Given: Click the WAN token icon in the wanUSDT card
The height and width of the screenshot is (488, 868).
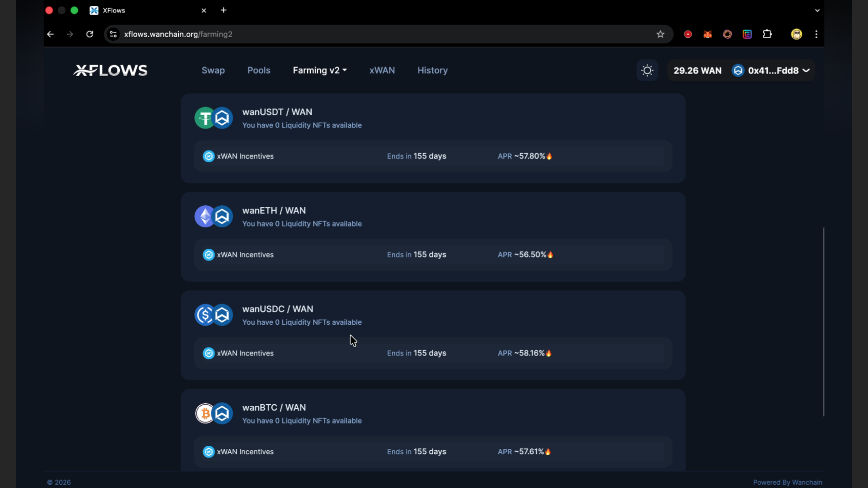Looking at the screenshot, I should click(x=222, y=118).
